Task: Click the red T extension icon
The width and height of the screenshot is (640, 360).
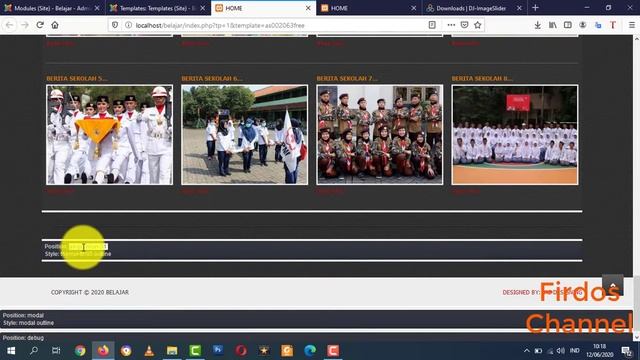Action: point(613,25)
